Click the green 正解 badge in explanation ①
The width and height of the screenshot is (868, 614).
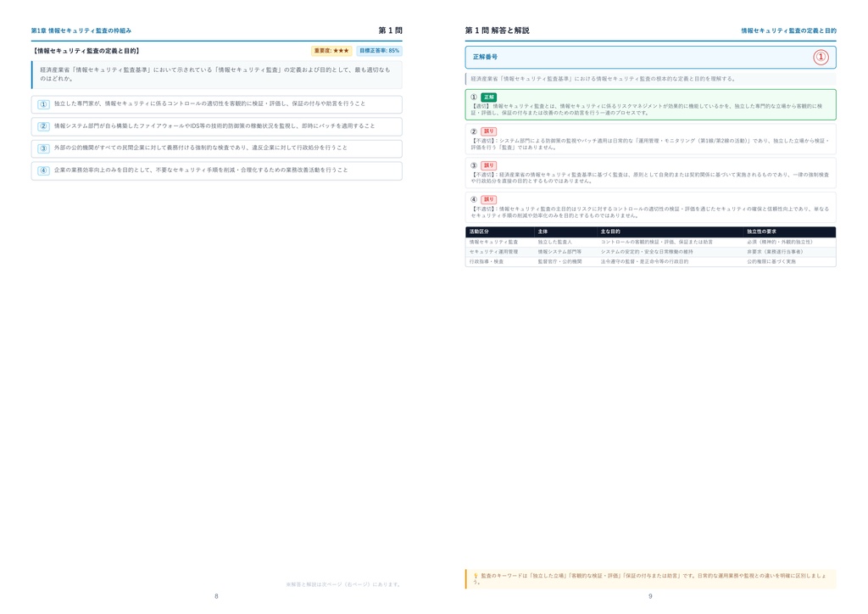(489, 97)
